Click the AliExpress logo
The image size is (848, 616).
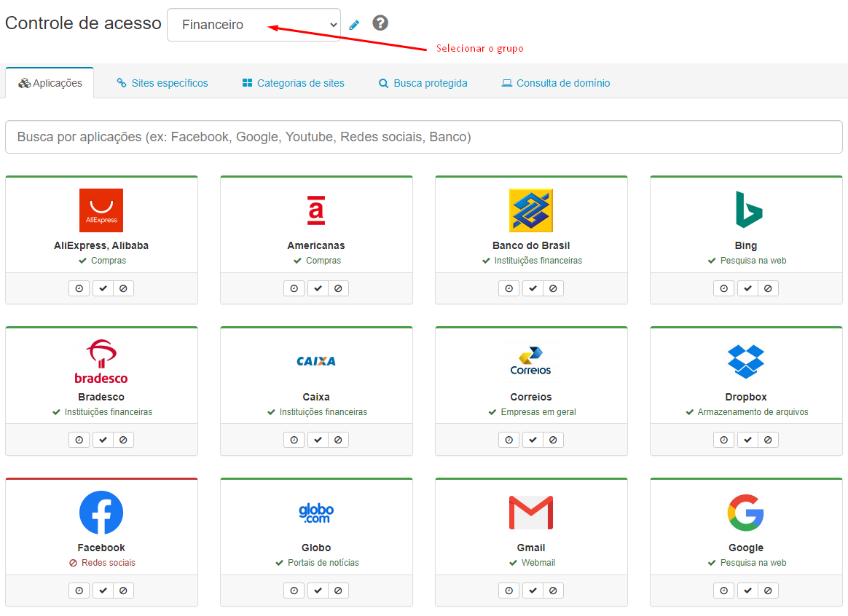(101, 210)
